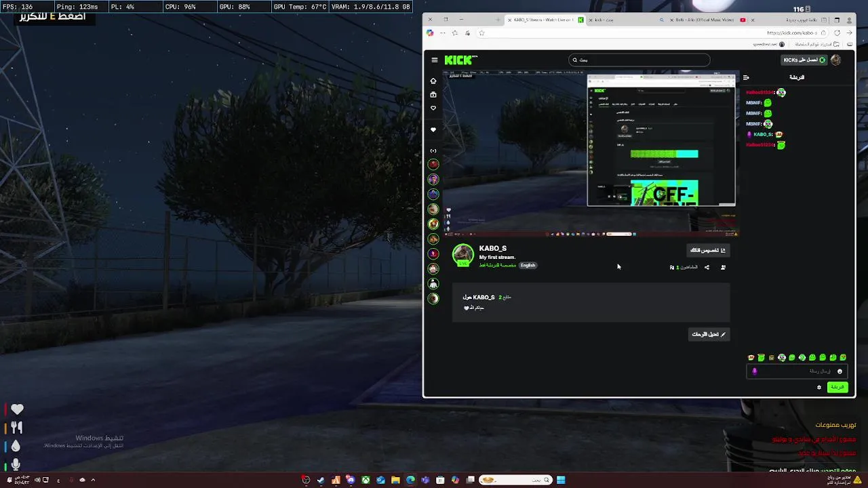Open File Explorer from the taskbar
868x488 pixels.
[395, 480]
